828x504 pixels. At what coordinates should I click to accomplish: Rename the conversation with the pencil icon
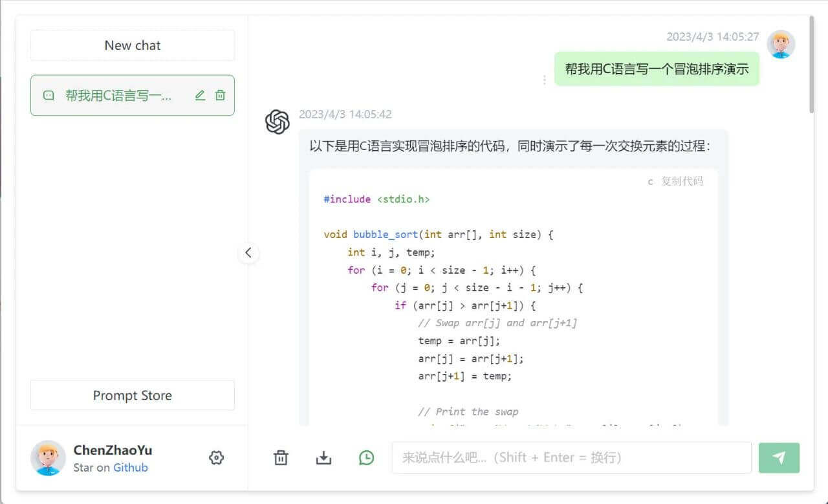[x=199, y=95]
